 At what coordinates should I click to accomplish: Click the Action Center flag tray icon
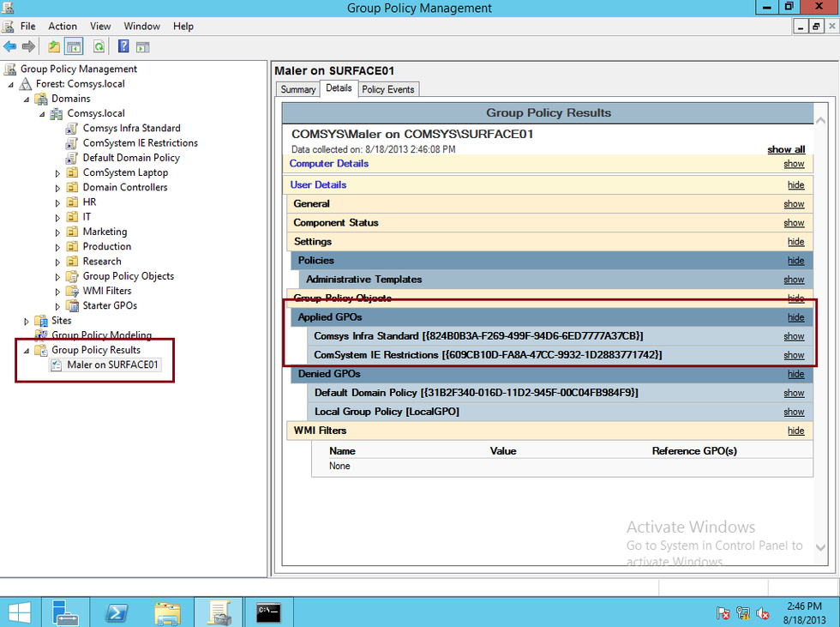(x=723, y=613)
